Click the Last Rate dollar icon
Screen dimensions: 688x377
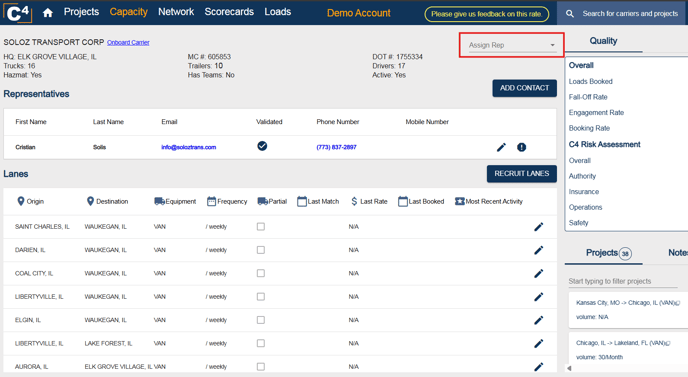click(x=354, y=201)
